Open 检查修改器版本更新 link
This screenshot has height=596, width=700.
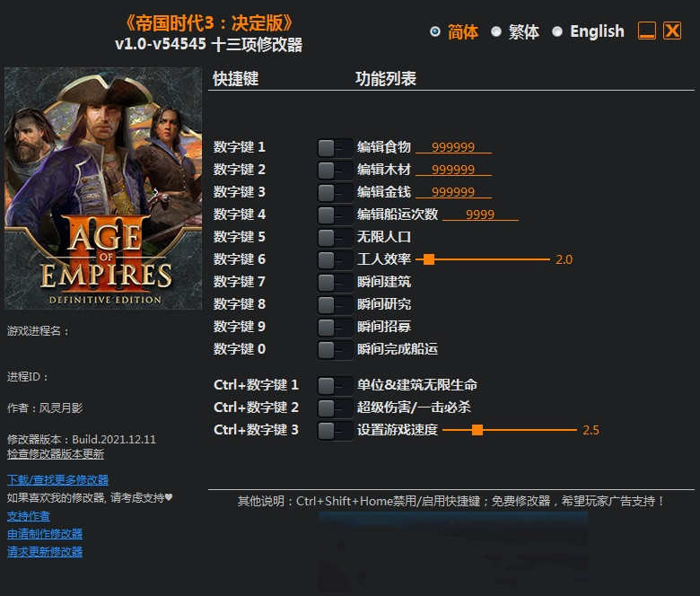coord(56,454)
